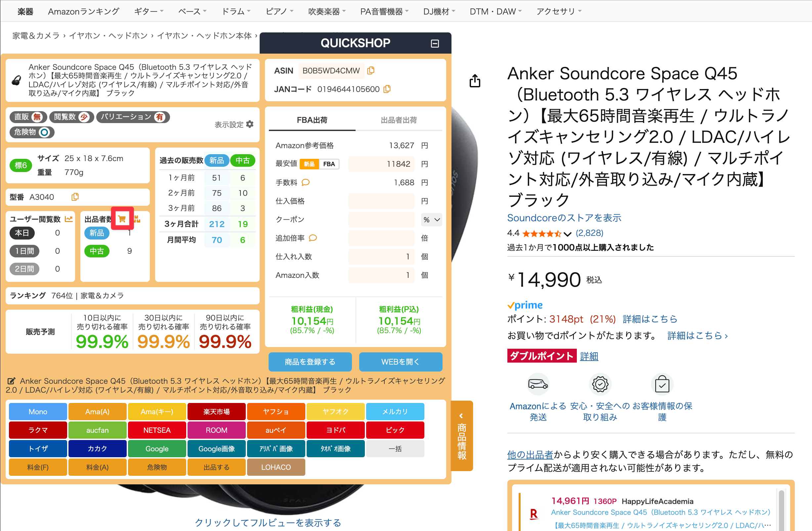Click the 中古 seller count badge
The height and width of the screenshot is (531, 812).
(97, 251)
